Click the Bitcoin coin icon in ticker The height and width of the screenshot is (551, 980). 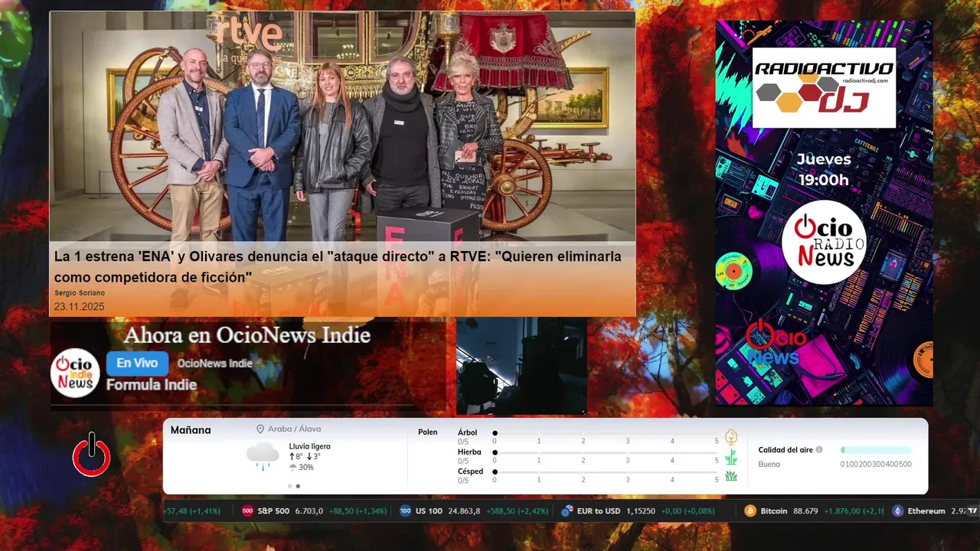750,511
